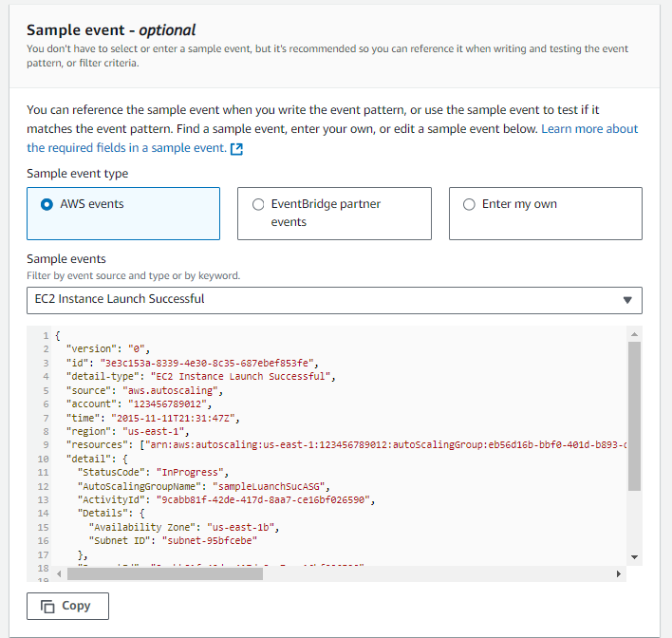The image size is (672, 638).
Task: Choose the EventBridge partner events option
Action: (x=258, y=204)
